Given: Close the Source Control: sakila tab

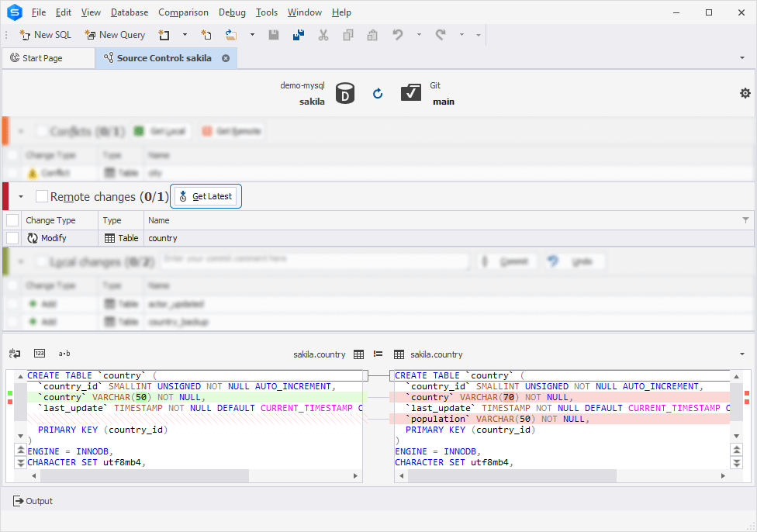Looking at the screenshot, I should (x=226, y=58).
